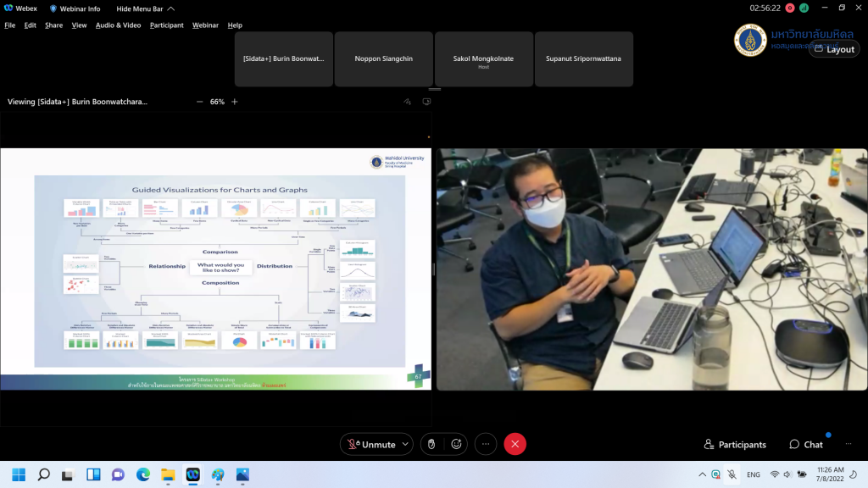Leave the webinar with red X button
This screenshot has width=868, height=488.
click(515, 444)
